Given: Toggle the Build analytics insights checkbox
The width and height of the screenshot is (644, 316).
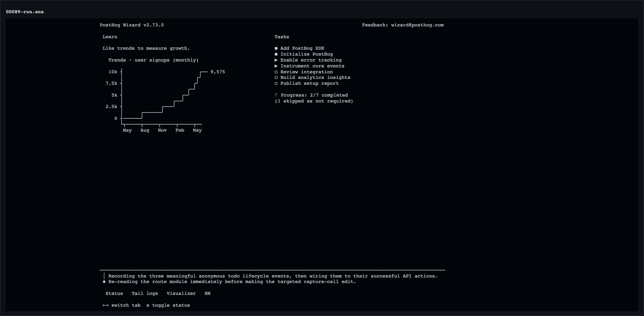Looking at the screenshot, I should pyautogui.click(x=276, y=78).
